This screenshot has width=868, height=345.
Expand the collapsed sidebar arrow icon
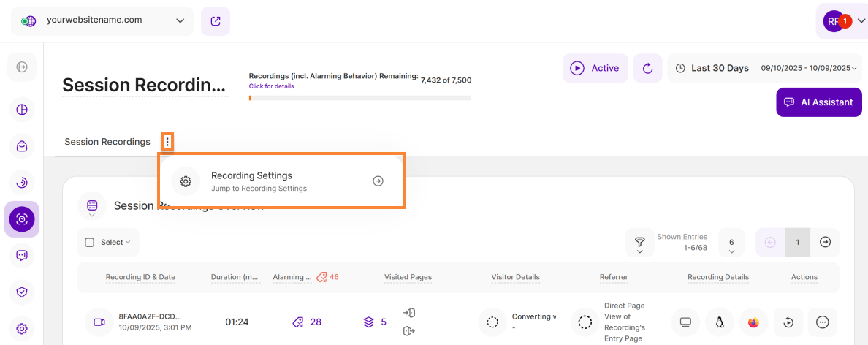(x=22, y=67)
